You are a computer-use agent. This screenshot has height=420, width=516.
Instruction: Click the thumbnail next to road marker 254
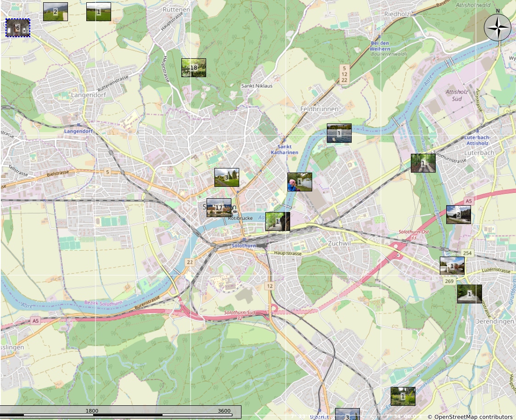click(452, 266)
